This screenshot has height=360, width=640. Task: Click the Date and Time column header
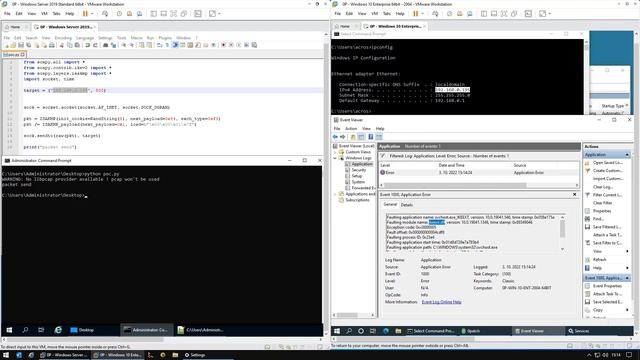click(x=451, y=165)
